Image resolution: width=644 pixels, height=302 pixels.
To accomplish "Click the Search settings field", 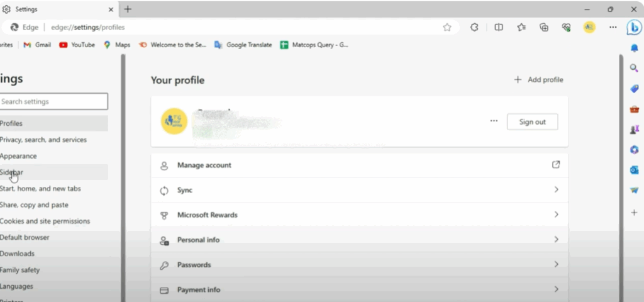I will point(53,101).
